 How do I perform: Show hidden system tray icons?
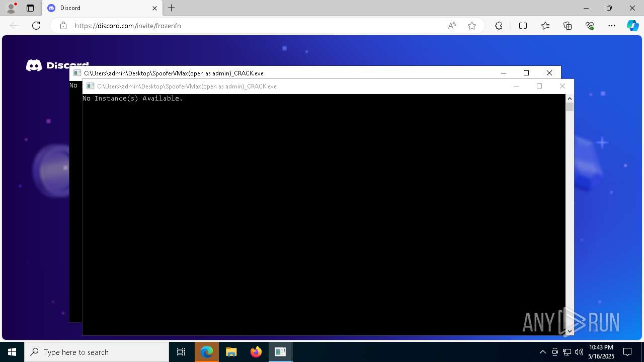542,352
